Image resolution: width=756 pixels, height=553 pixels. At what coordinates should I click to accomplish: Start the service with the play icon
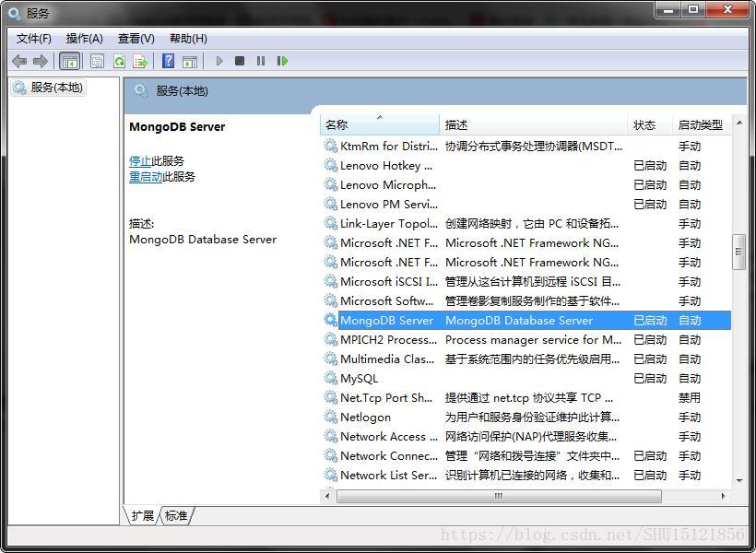coord(219,61)
